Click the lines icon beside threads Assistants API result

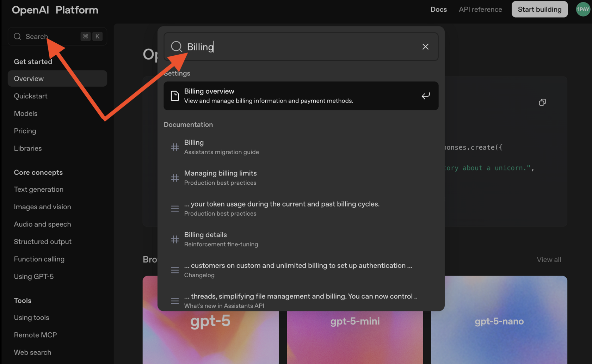coord(175,301)
